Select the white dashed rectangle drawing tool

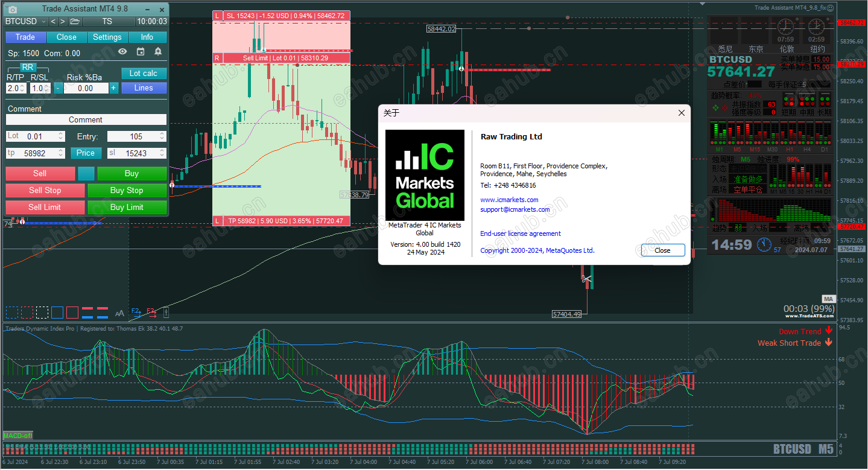pos(42,313)
